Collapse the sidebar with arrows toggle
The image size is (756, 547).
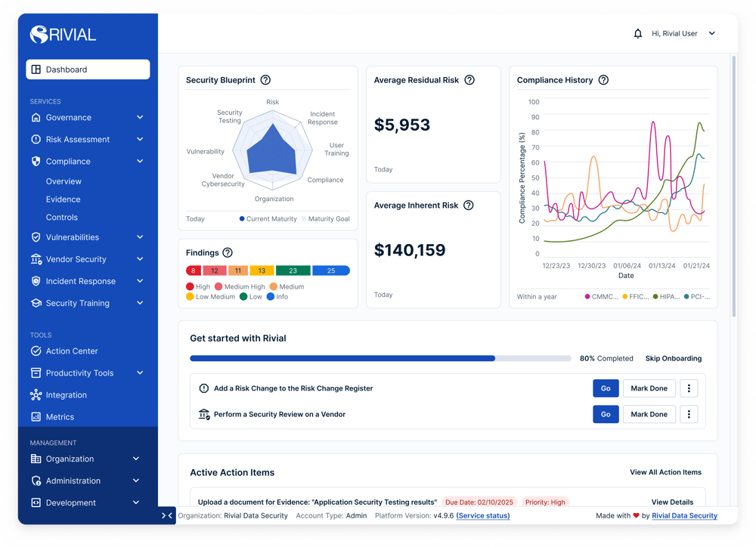[167, 516]
